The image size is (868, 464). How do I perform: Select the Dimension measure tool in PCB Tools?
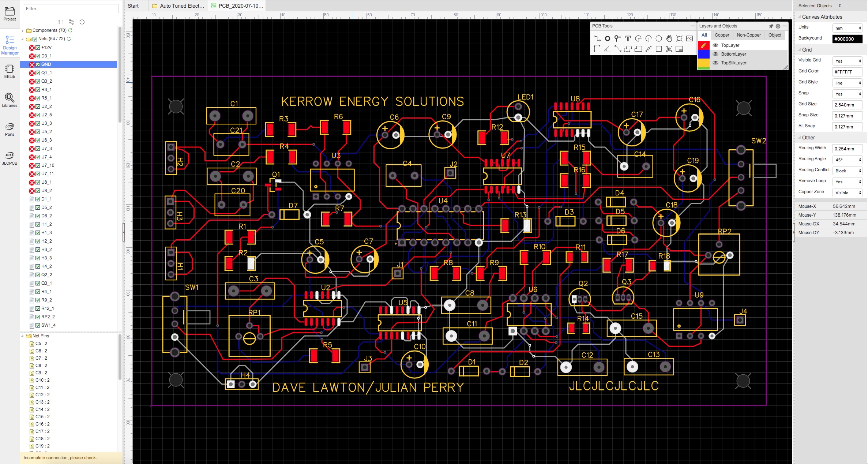coord(649,49)
